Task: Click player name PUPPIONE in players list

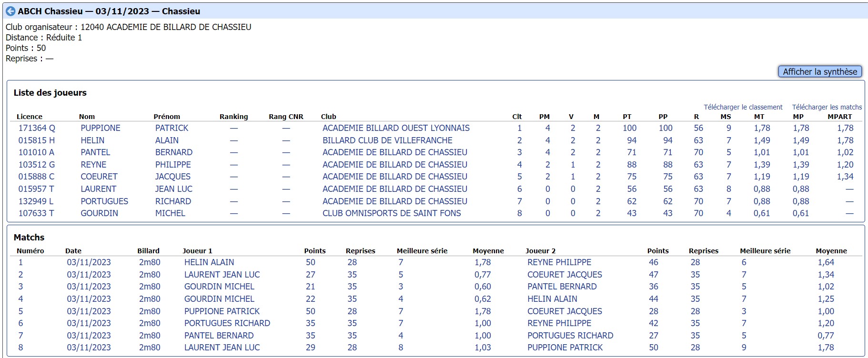Action: (x=100, y=128)
